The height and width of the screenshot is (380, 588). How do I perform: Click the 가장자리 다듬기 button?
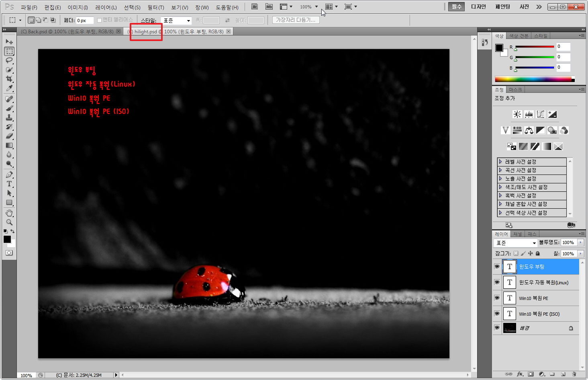click(x=296, y=20)
